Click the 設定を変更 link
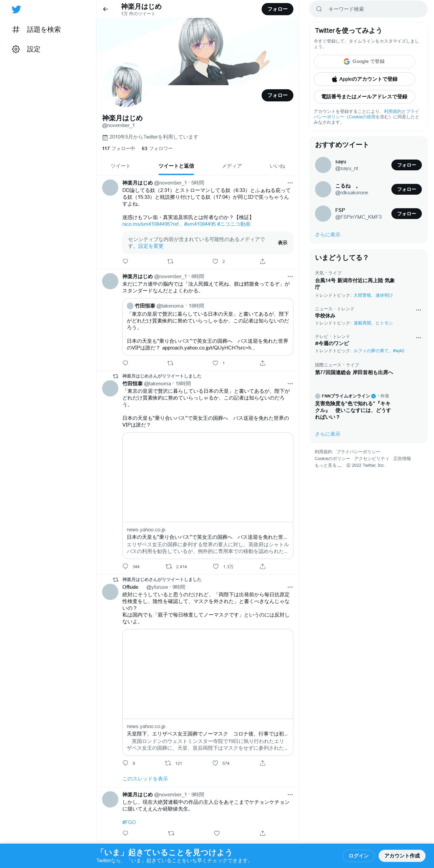434x868 pixels. [x=151, y=246]
